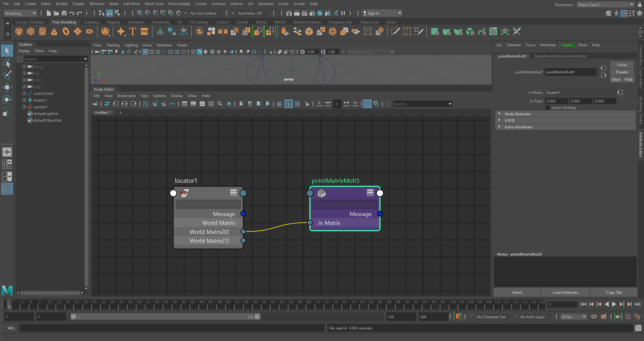Image resolution: width=644 pixels, height=341 pixels.
Task: Click the polygon Type tool icon
Action: click(132, 32)
